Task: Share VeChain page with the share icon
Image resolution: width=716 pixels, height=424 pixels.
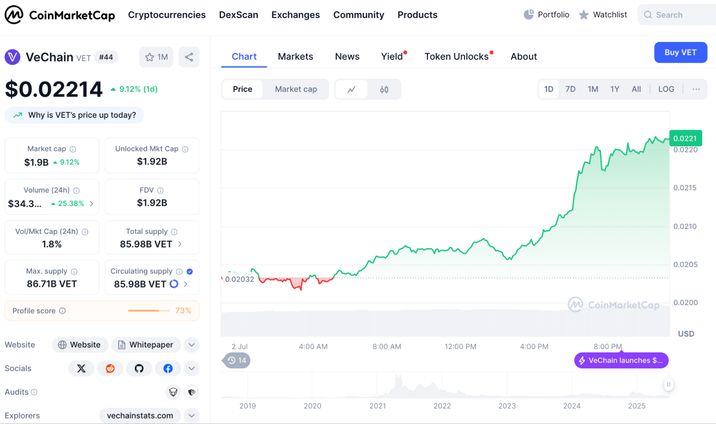Action: pos(189,57)
